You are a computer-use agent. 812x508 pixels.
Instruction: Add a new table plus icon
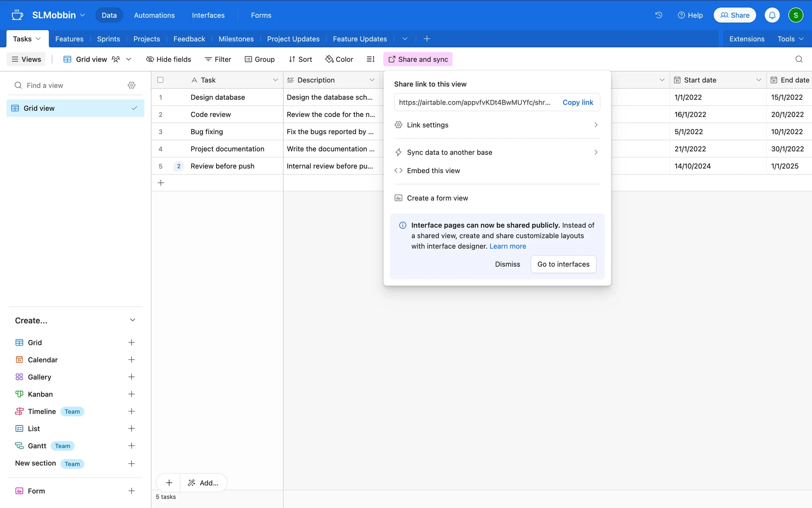pos(427,39)
